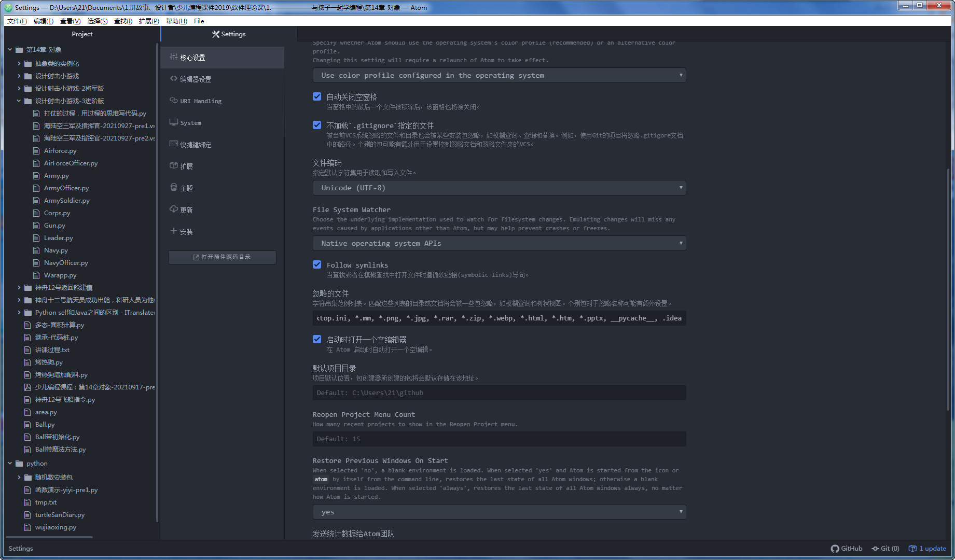Open the 核心设置 core settings icon
955x560 pixels.
[x=174, y=57]
